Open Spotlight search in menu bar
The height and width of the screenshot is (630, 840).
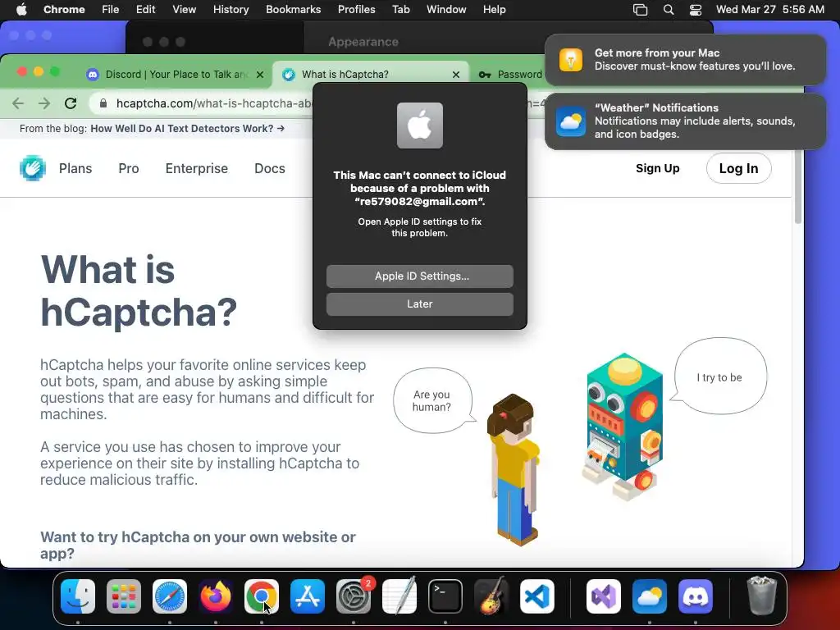(668, 9)
